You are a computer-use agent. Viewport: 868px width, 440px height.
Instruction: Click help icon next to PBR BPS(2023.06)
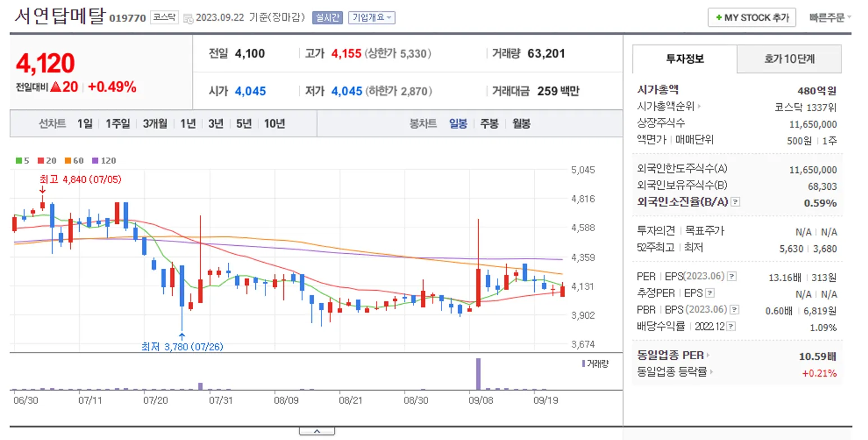point(734,310)
